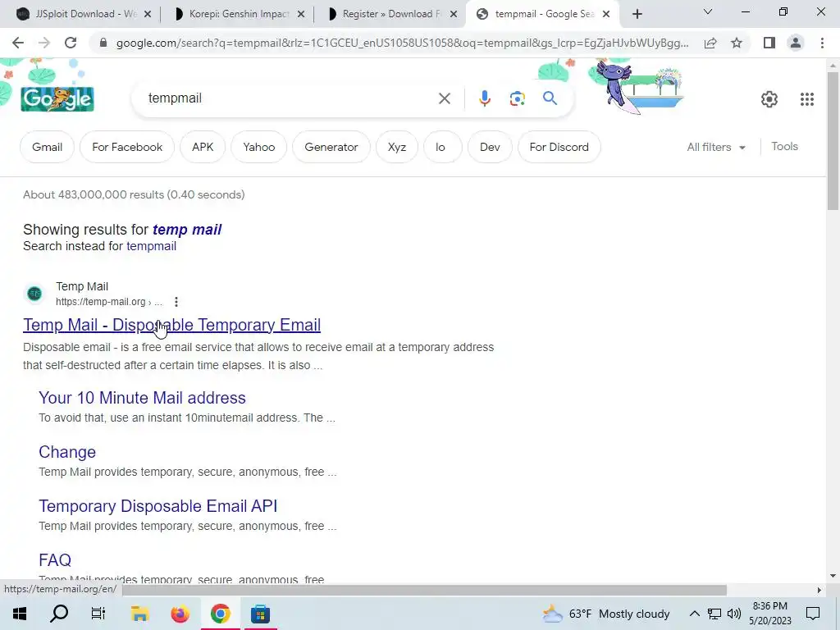
Task: Search instead for tempmail link
Action: [x=151, y=246]
